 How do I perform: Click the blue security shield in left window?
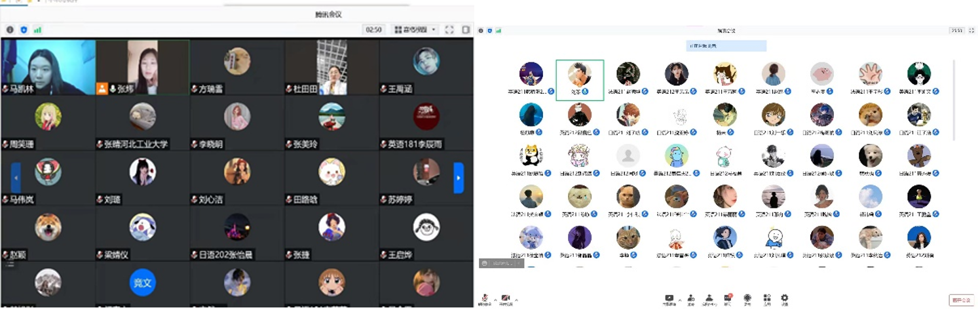[x=24, y=29]
